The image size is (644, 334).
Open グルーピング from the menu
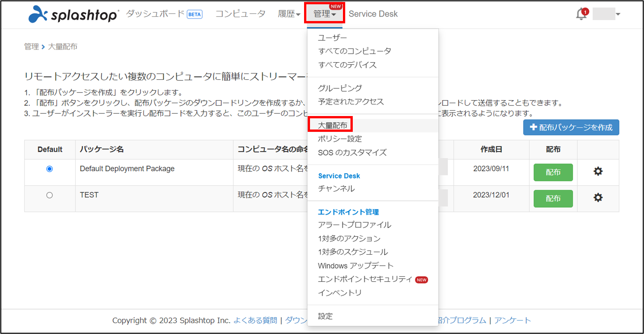click(x=340, y=88)
